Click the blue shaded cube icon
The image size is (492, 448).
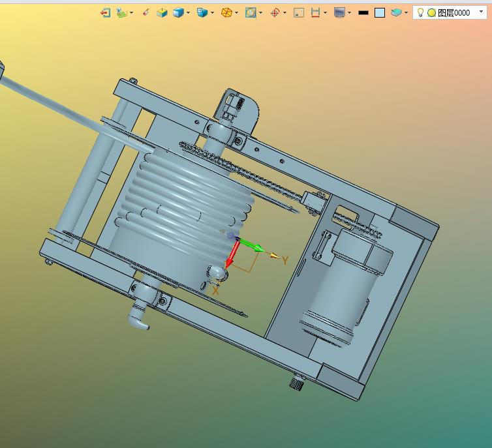click(178, 13)
